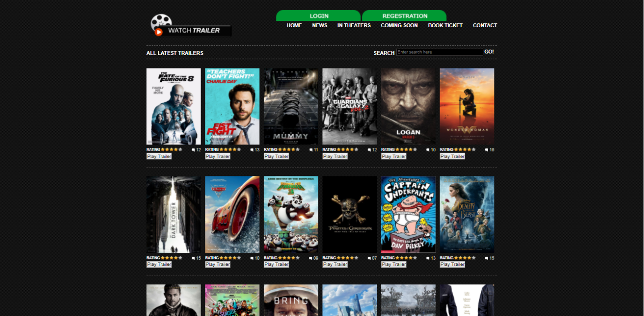Click the star rating for Fate of the Furious 8

click(x=171, y=150)
